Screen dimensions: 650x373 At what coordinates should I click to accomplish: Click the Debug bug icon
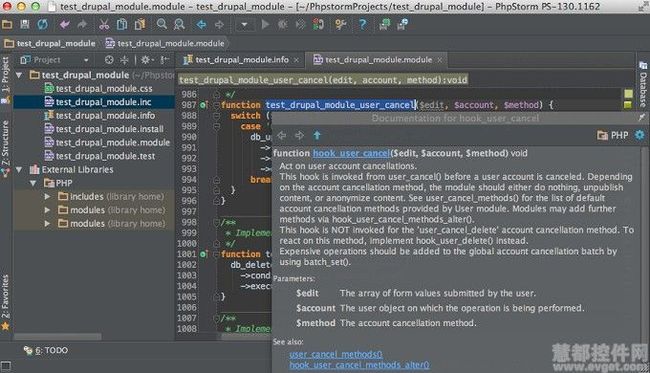(283, 24)
